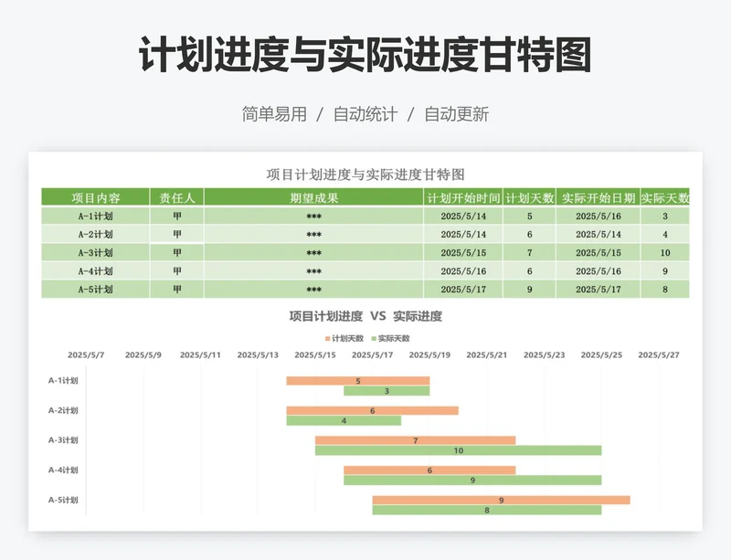The width and height of the screenshot is (731, 560).
Task: Select the A-5计划 green bar labeled 8
Action: 487,510
